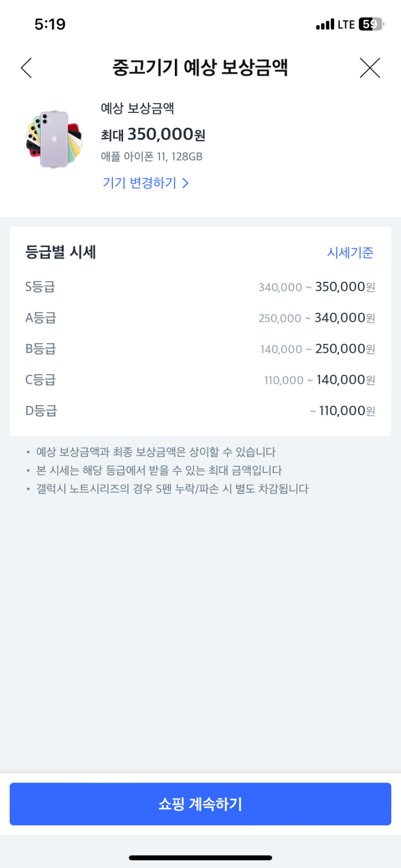The width and height of the screenshot is (401, 868).
Task: Tap the battery indicator in status bar
Action: coord(371,24)
